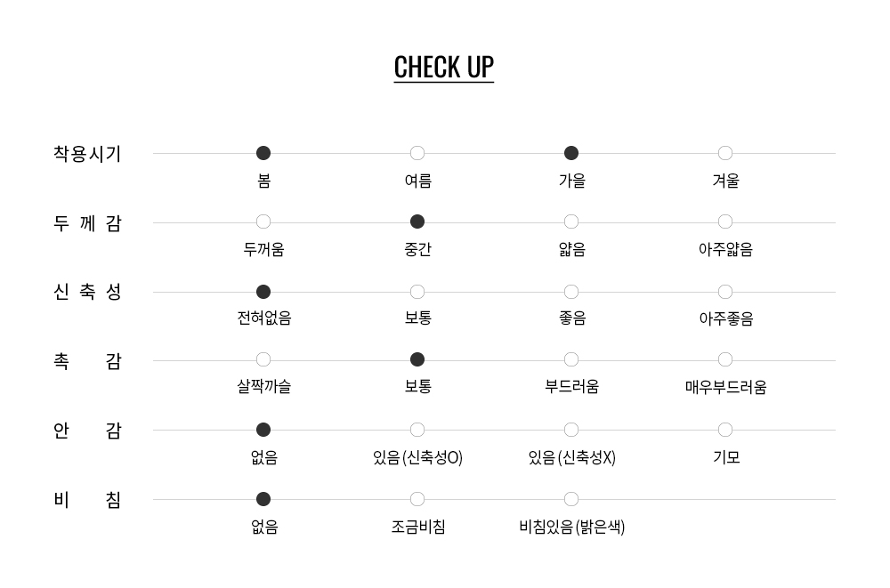Select 전혀없음 elasticity radio dot

263,292
